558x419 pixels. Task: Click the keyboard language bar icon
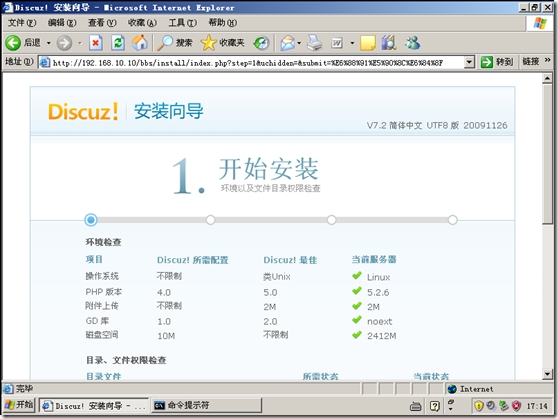415,406
